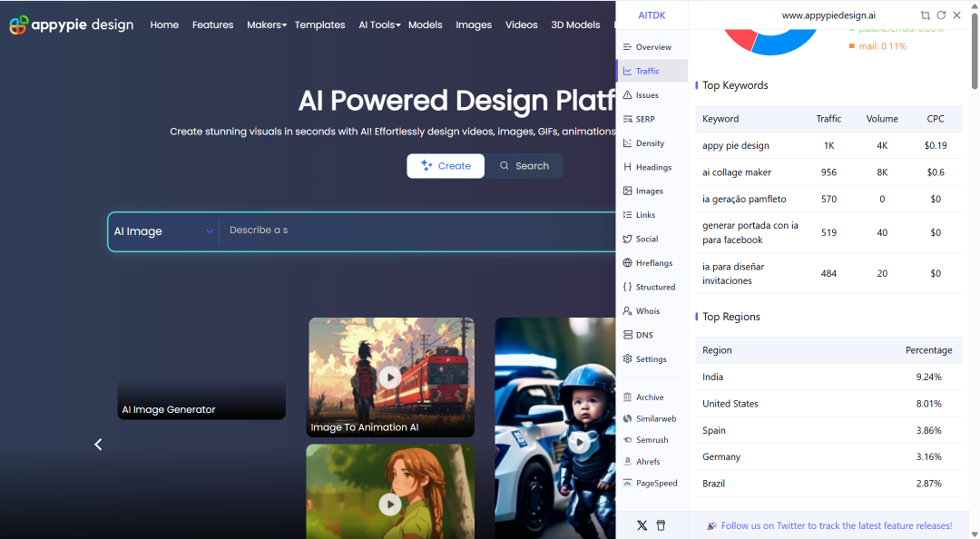Click the www.appypiedesign.ai domain text
Image resolution: width=980 pixels, height=539 pixels.
tap(828, 15)
